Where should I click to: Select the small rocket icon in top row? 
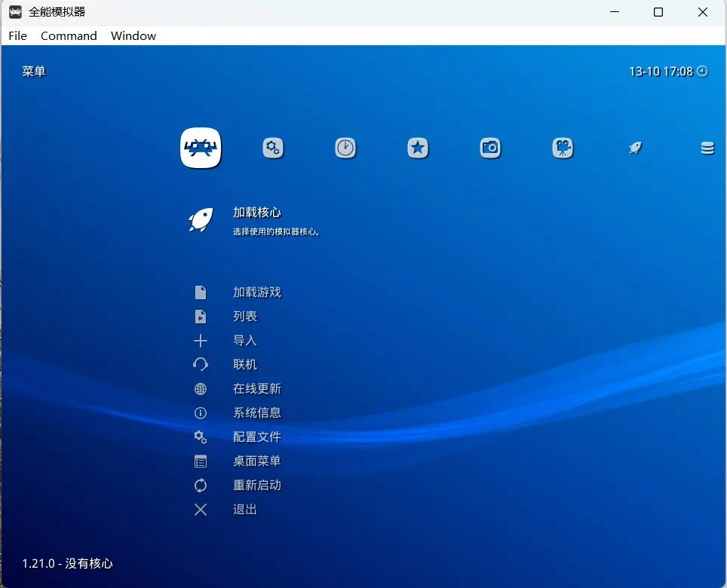coord(635,148)
